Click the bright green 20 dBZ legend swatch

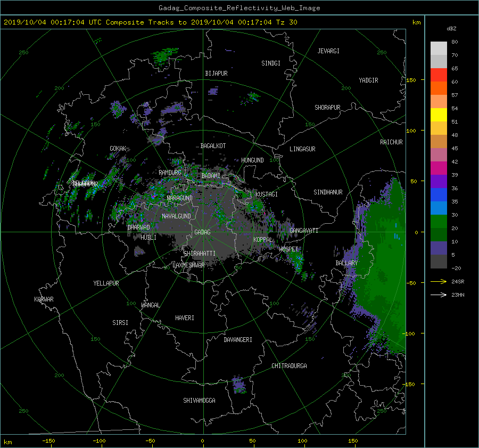439,221
